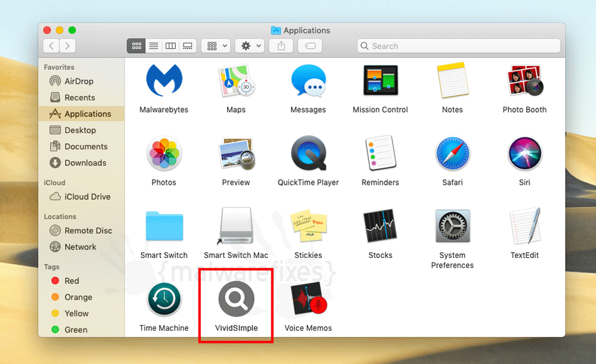Select the Photo Booth icon
Image resolution: width=596 pixels, height=364 pixels.
tap(524, 80)
